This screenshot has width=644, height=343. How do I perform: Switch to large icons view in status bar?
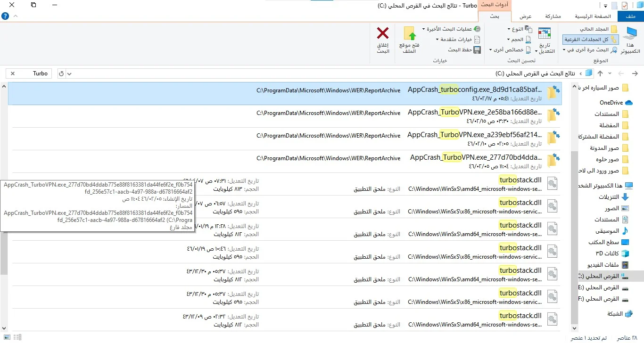[x=6, y=337]
